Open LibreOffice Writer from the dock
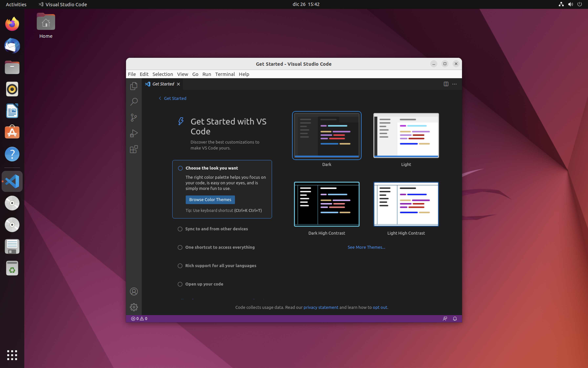 pyautogui.click(x=12, y=111)
